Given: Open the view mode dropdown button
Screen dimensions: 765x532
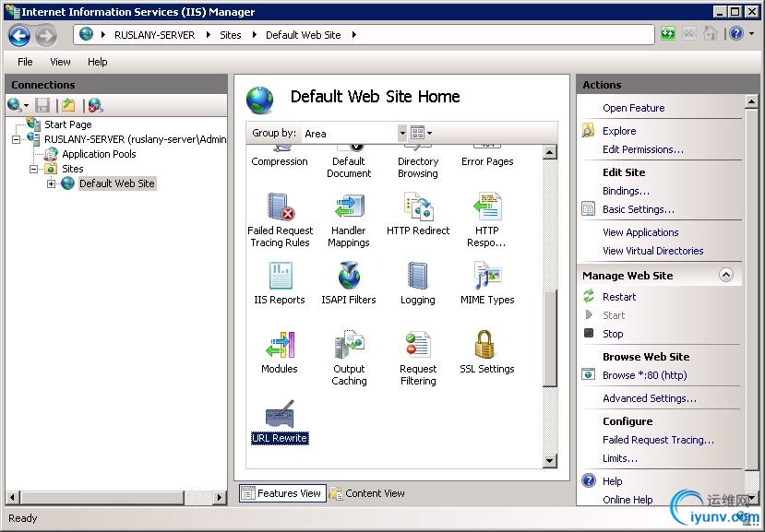Looking at the screenshot, I should [421, 133].
